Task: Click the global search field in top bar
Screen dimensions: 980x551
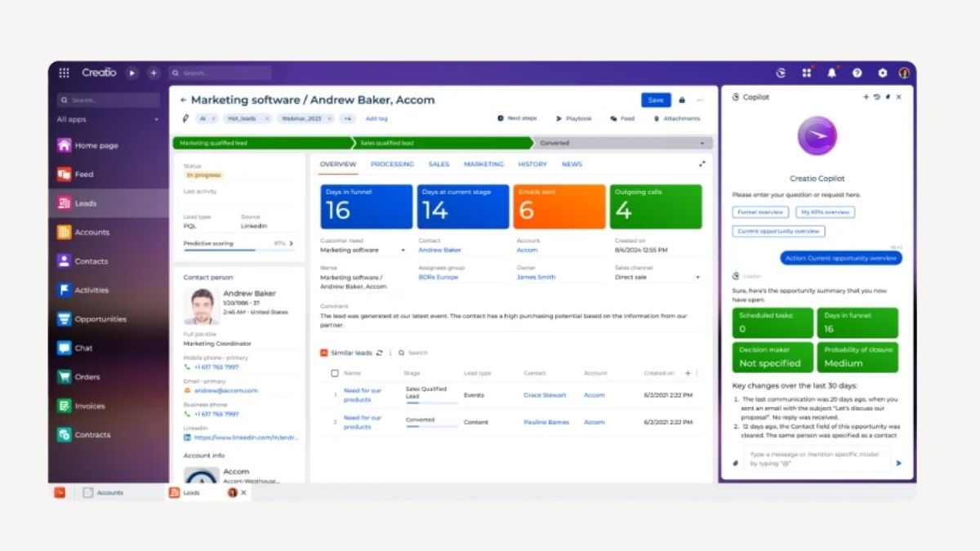Action: (x=220, y=73)
